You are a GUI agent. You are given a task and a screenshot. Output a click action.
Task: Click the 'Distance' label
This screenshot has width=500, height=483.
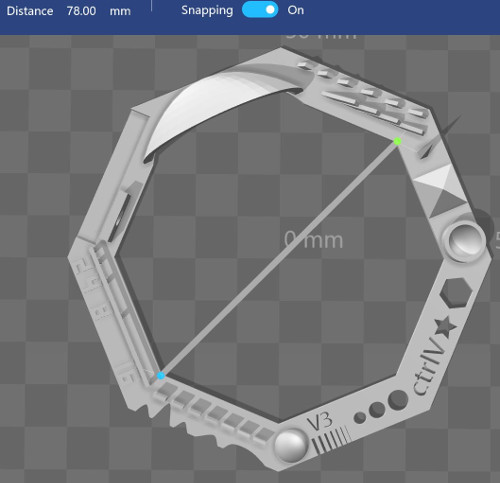click(30, 11)
